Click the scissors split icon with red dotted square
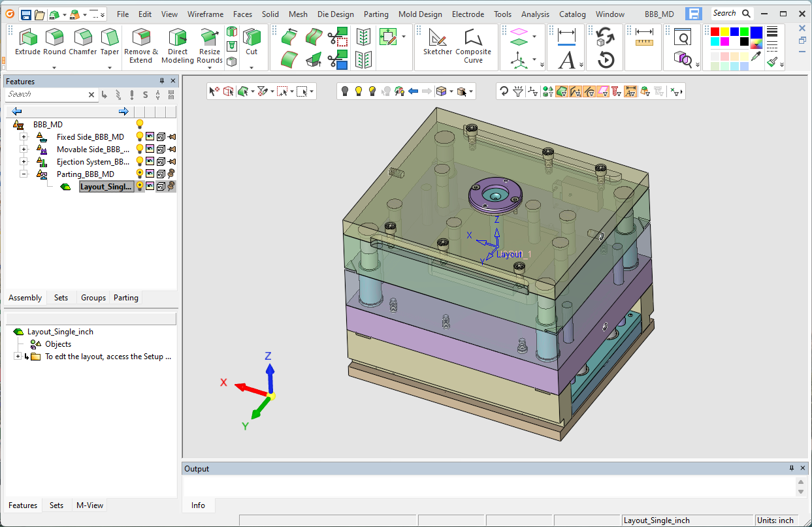 click(x=338, y=37)
